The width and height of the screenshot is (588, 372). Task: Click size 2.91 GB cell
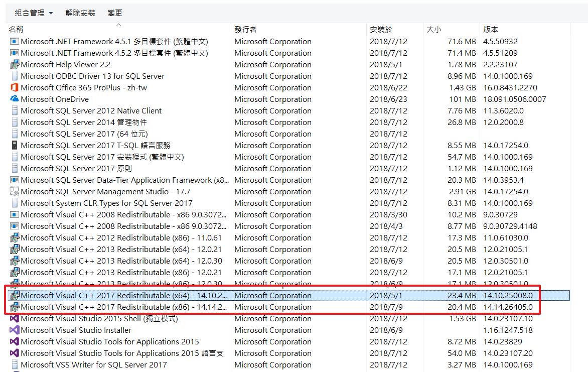[x=463, y=191]
